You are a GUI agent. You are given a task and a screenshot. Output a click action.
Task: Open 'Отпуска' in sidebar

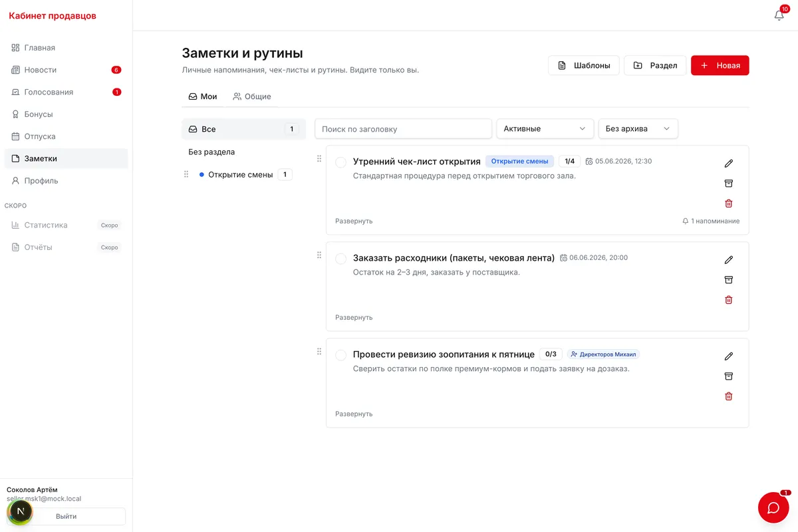click(x=66, y=136)
